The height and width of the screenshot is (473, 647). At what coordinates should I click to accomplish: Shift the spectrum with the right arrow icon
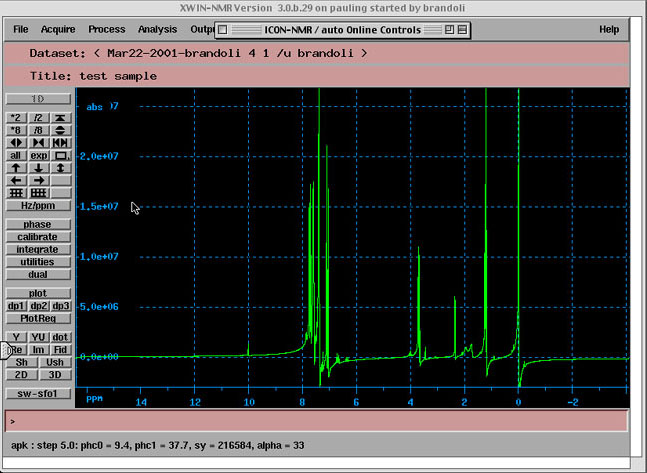pyautogui.click(x=38, y=180)
